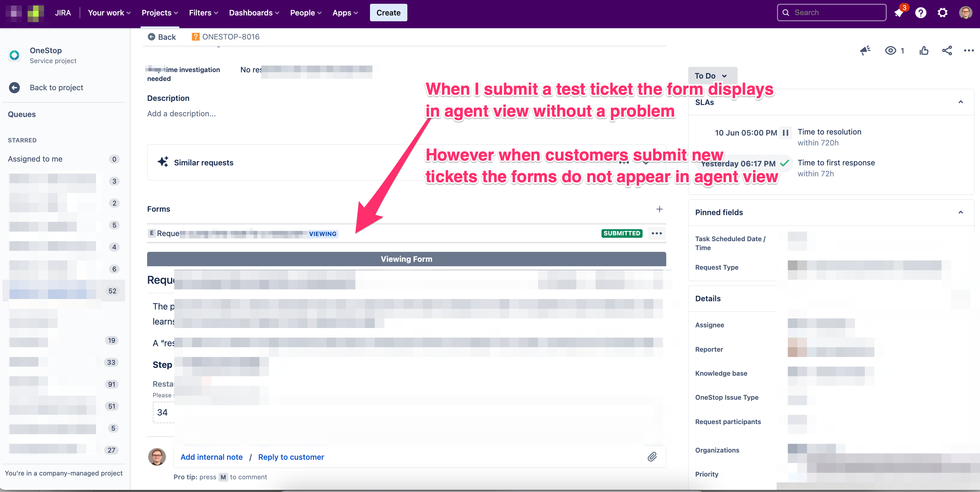The width and height of the screenshot is (980, 492).
Task: Open more actions with ellipsis icon
Action: click(969, 51)
